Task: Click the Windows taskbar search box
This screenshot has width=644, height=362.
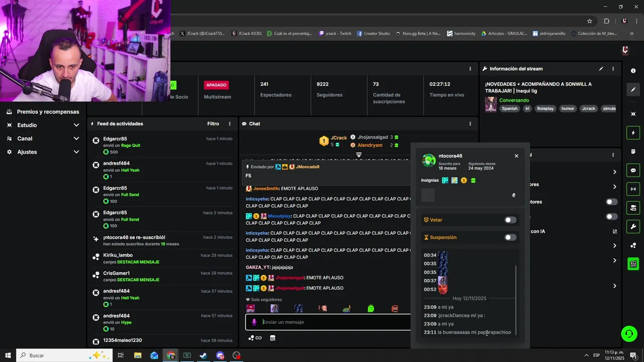Action: coord(64,355)
